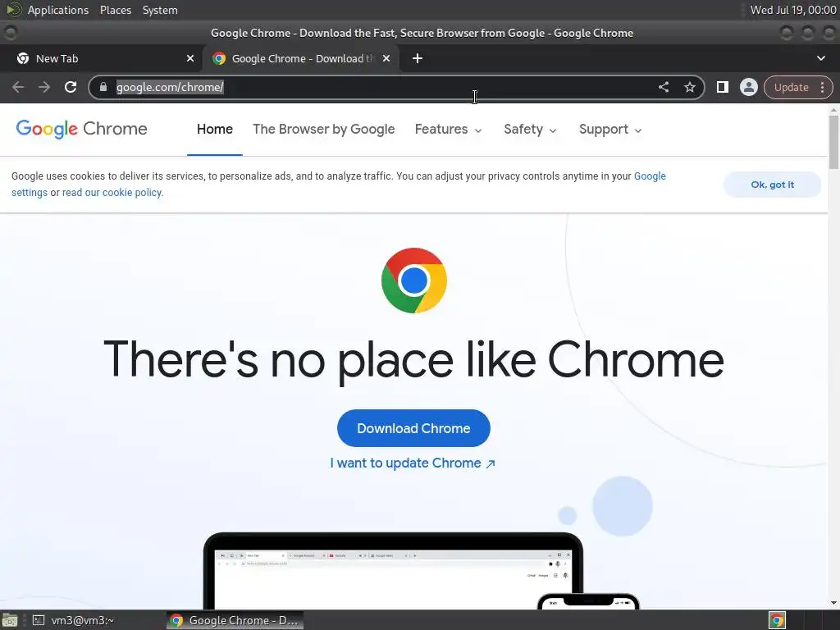Open the Google settings link
This screenshot has height=630, width=840.
pos(650,176)
